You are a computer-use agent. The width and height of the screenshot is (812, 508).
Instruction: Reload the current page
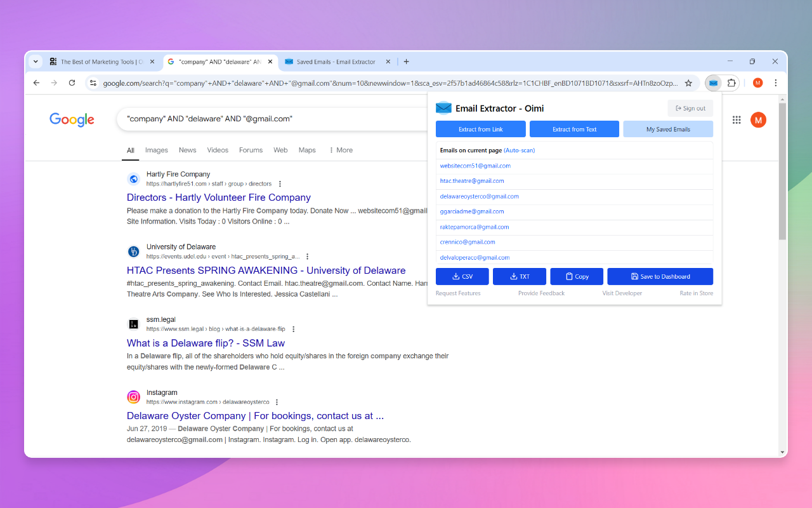pos(72,83)
